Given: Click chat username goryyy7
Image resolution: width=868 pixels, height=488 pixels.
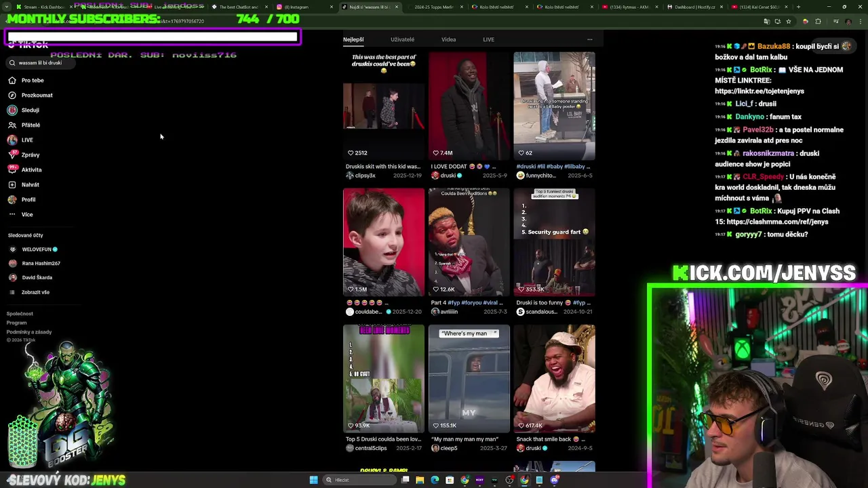Looking at the screenshot, I should pyautogui.click(x=749, y=235).
